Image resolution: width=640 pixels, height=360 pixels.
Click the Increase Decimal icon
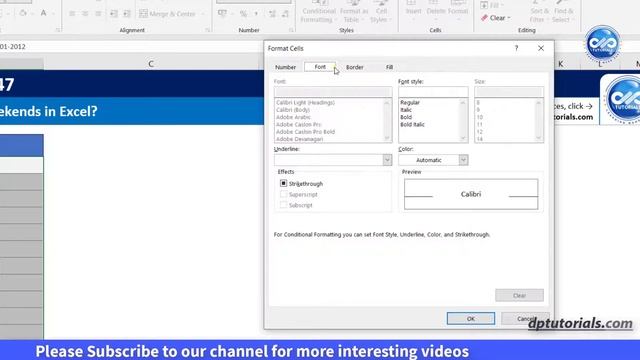click(x=272, y=14)
